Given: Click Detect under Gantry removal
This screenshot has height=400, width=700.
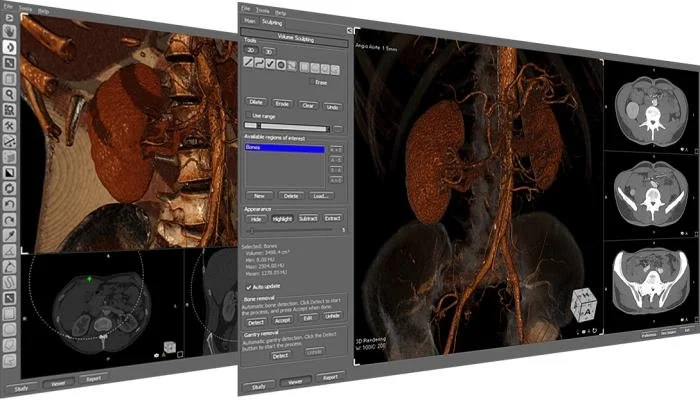Looking at the screenshot, I should (x=280, y=356).
